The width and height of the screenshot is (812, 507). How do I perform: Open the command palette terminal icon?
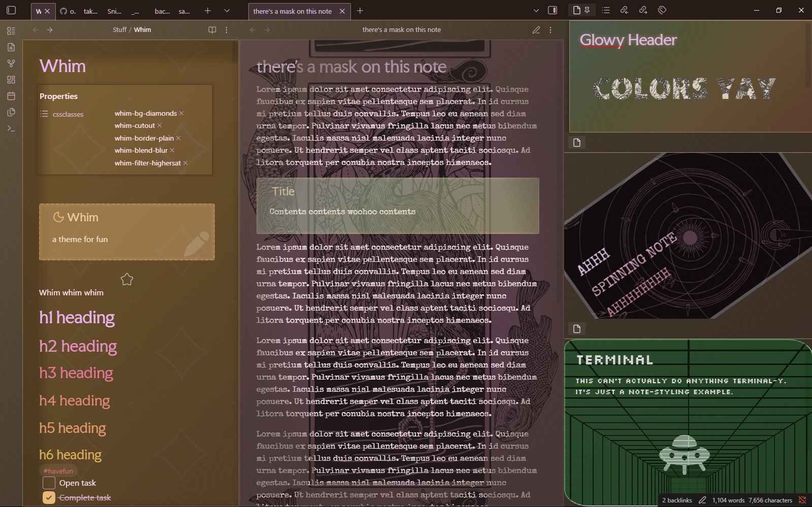11,128
